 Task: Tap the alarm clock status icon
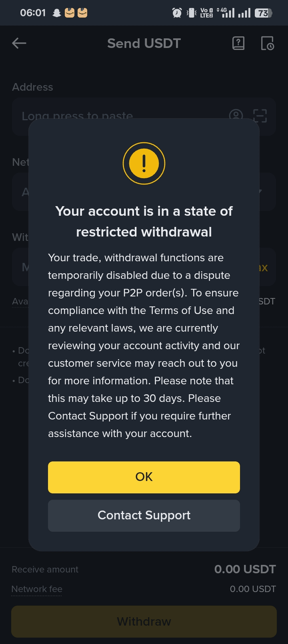point(177,13)
